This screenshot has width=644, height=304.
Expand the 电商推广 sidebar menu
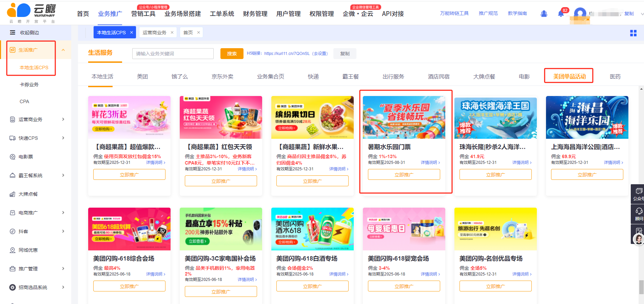63,213
